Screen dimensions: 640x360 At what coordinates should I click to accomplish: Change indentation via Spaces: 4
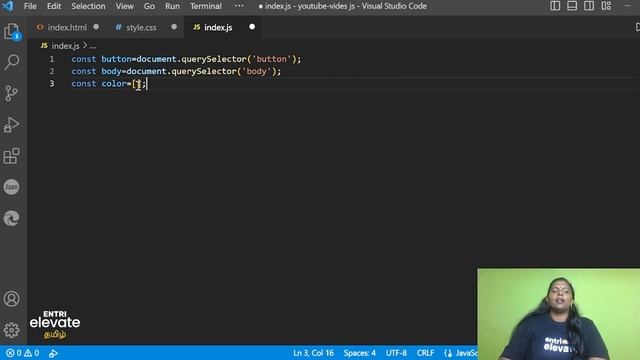359,353
